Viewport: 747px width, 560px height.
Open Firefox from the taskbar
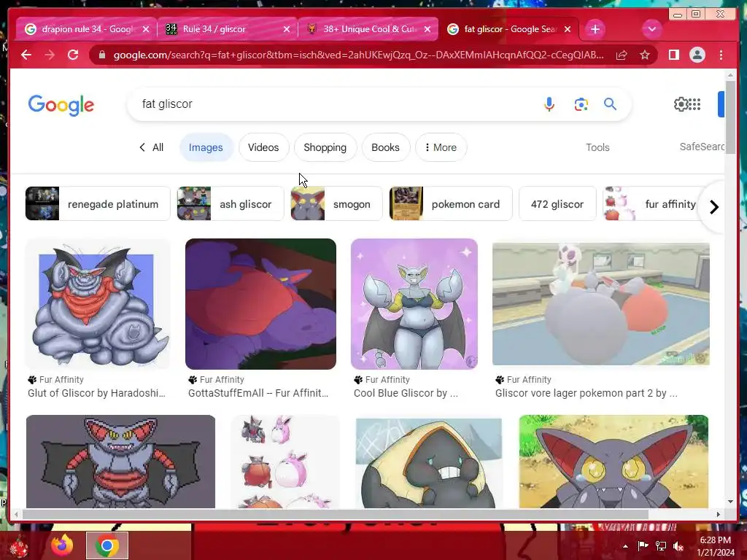coord(63,545)
